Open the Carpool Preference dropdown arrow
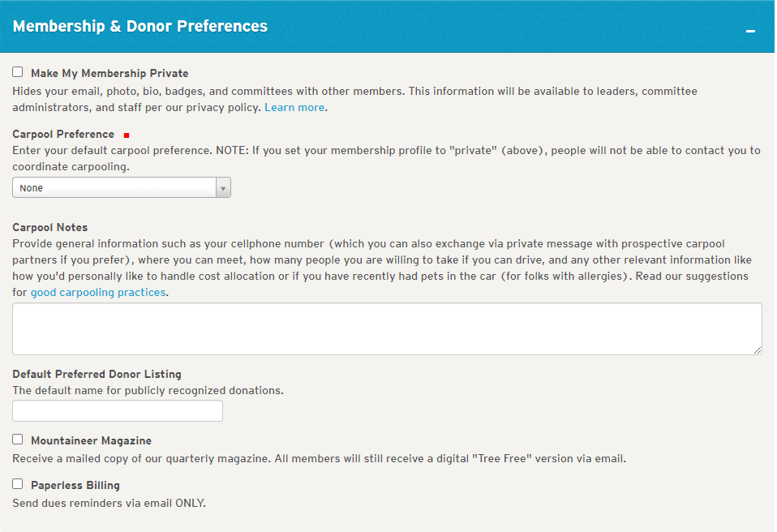This screenshot has width=777, height=532. click(223, 188)
